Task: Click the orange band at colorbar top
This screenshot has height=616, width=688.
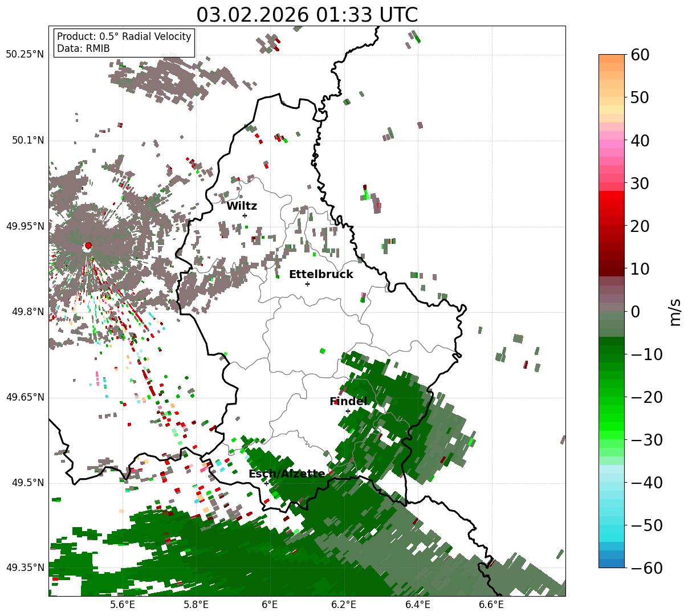Action: point(612,59)
